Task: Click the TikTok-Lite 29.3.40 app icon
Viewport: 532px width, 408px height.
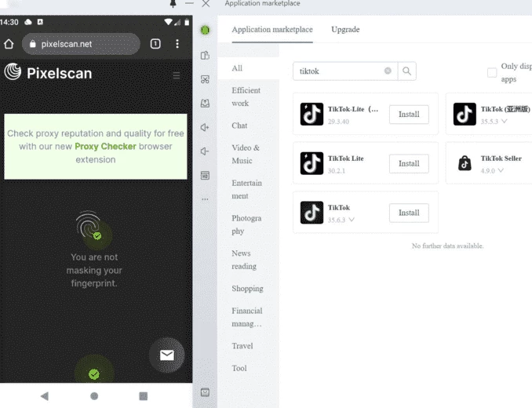Action: (x=312, y=115)
